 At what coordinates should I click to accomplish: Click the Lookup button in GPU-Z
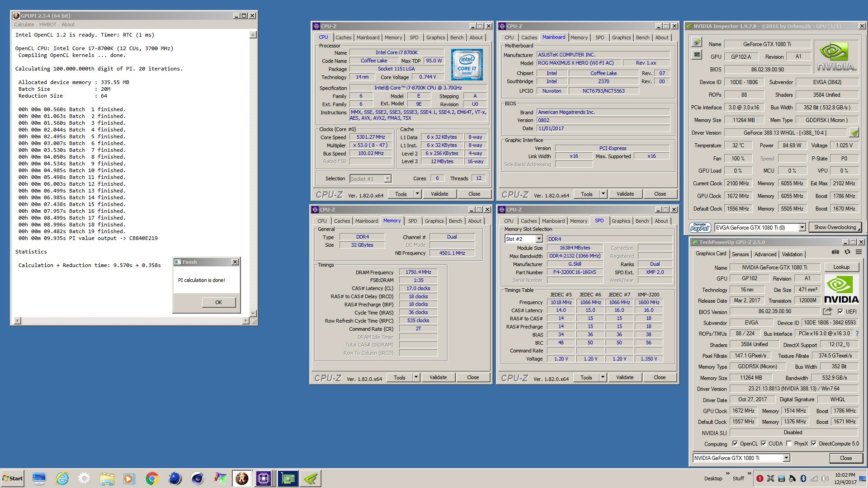pyautogui.click(x=841, y=267)
